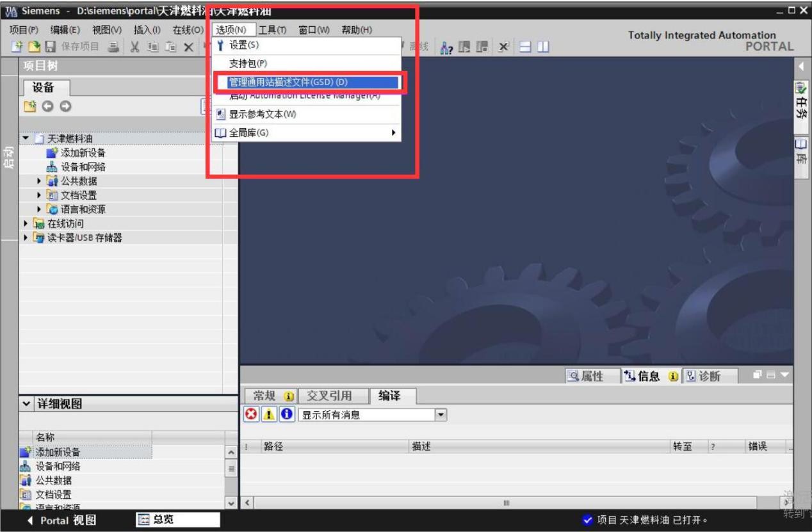Collapse the right side panel arrow
The width and height of the screenshot is (812, 532).
pos(800,65)
